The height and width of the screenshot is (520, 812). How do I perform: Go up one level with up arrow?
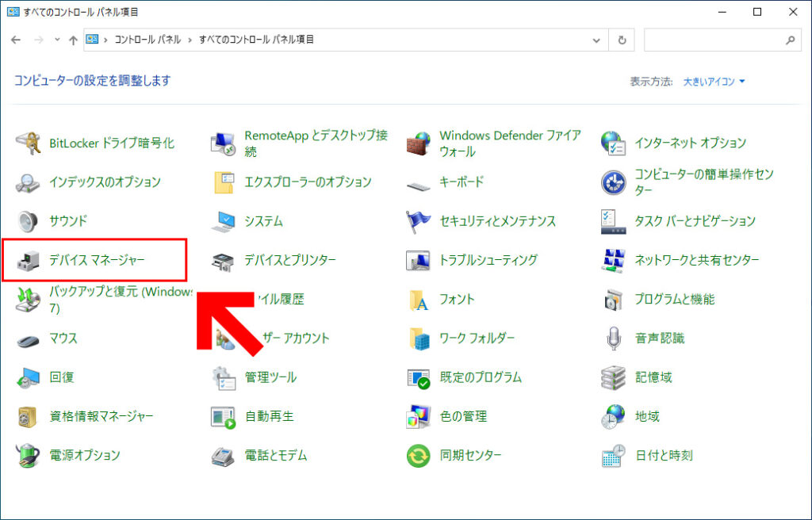[x=74, y=40]
